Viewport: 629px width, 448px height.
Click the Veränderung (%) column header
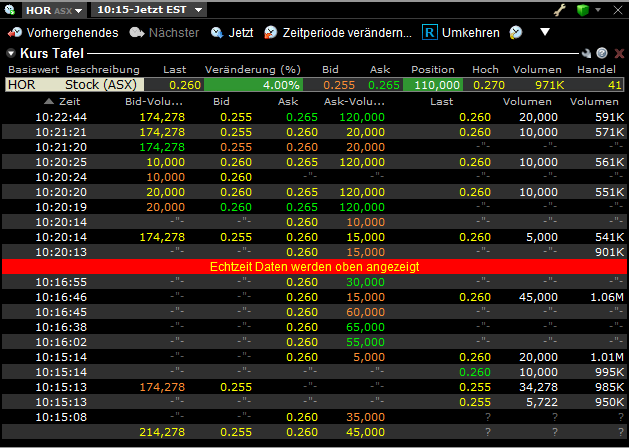point(252,70)
